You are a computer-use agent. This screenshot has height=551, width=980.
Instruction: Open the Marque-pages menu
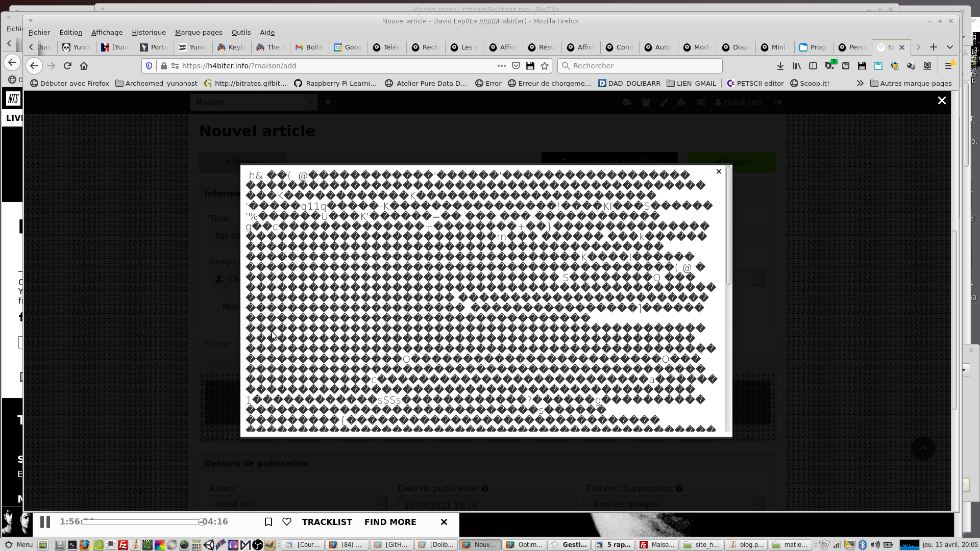point(198,32)
